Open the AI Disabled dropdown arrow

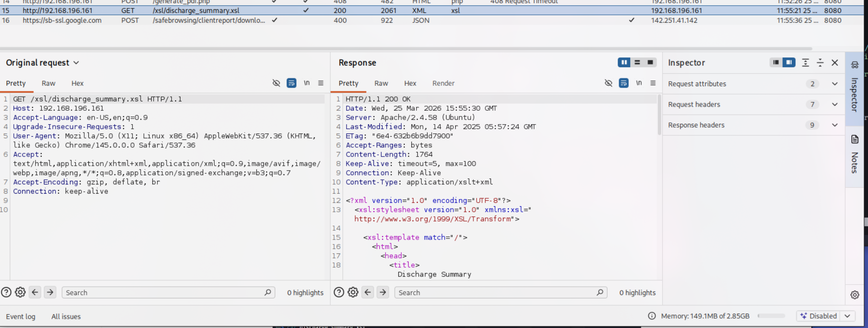click(x=847, y=316)
